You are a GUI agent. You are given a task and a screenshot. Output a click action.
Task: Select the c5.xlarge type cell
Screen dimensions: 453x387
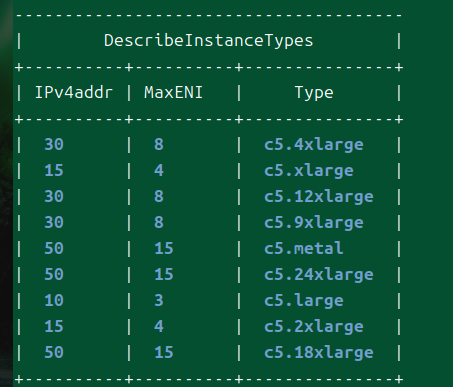point(309,171)
